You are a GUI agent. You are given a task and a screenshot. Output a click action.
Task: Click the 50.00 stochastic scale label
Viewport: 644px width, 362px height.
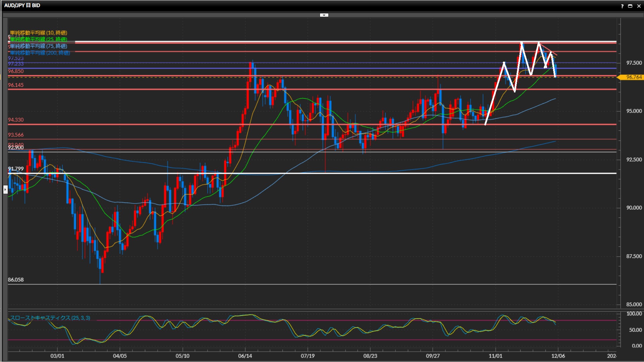pos(635,330)
